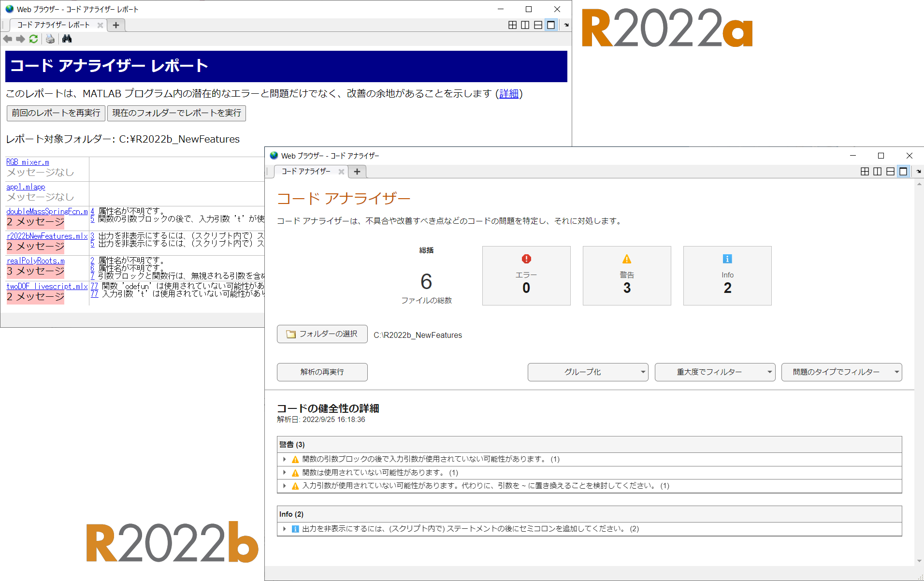Click 前回のレポートを再実行 button
Screen dimensions: 924x581
56,113
